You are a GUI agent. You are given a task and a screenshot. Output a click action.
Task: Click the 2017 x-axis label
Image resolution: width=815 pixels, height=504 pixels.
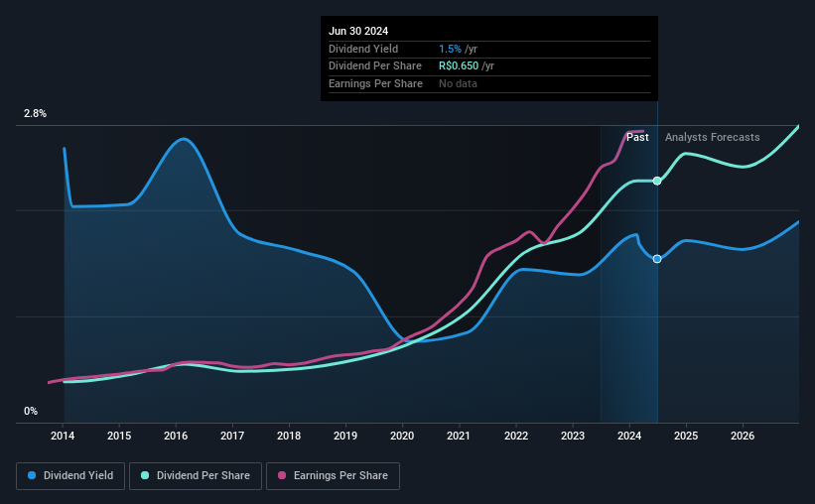click(x=232, y=436)
